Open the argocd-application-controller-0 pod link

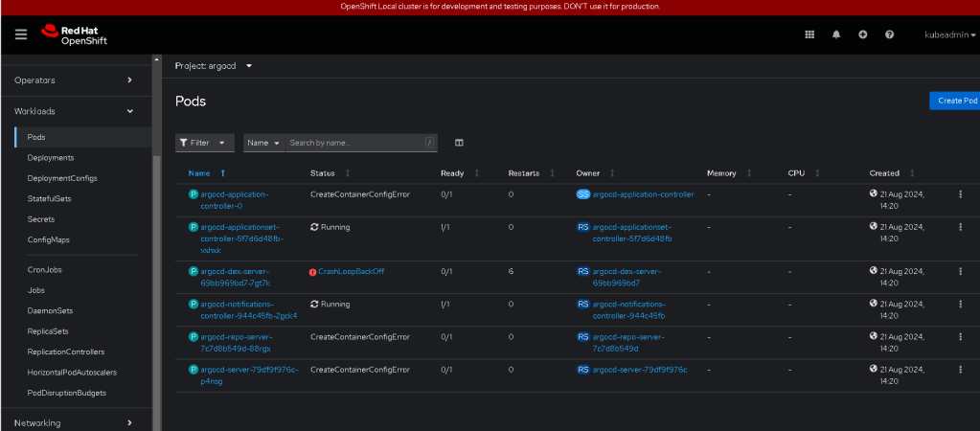235,199
